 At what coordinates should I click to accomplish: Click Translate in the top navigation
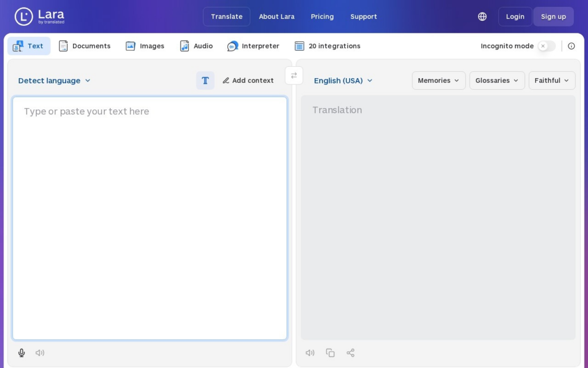pos(226,17)
